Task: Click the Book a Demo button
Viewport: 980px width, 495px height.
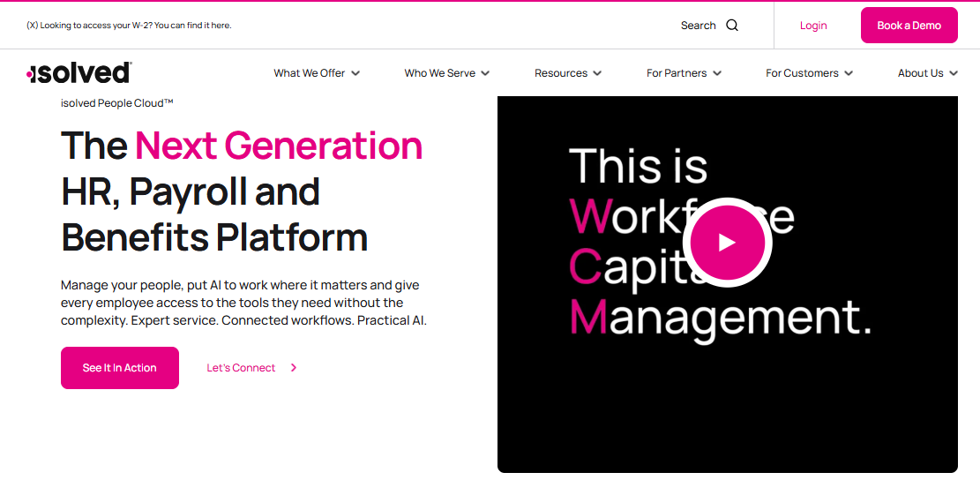Action: point(909,25)
